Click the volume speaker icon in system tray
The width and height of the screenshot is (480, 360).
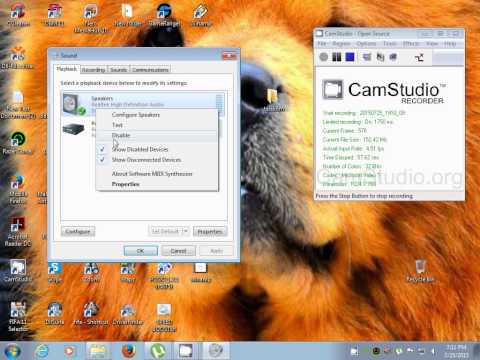433,351
